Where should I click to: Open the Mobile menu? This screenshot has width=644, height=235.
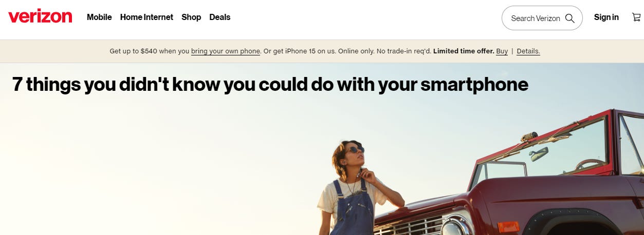[99, 17]
